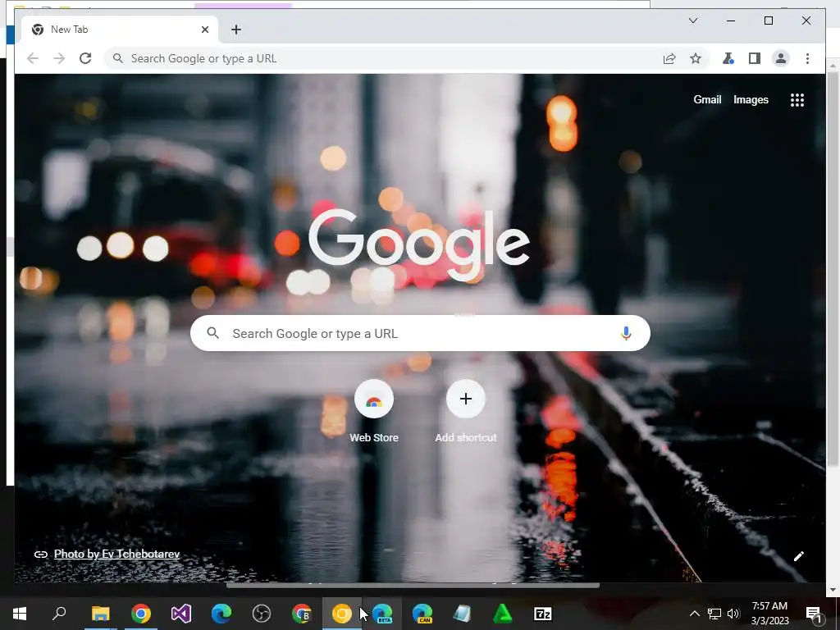840x630 pixels.
Task: Go forward with the forward arrow
Action: click(59, 58)
